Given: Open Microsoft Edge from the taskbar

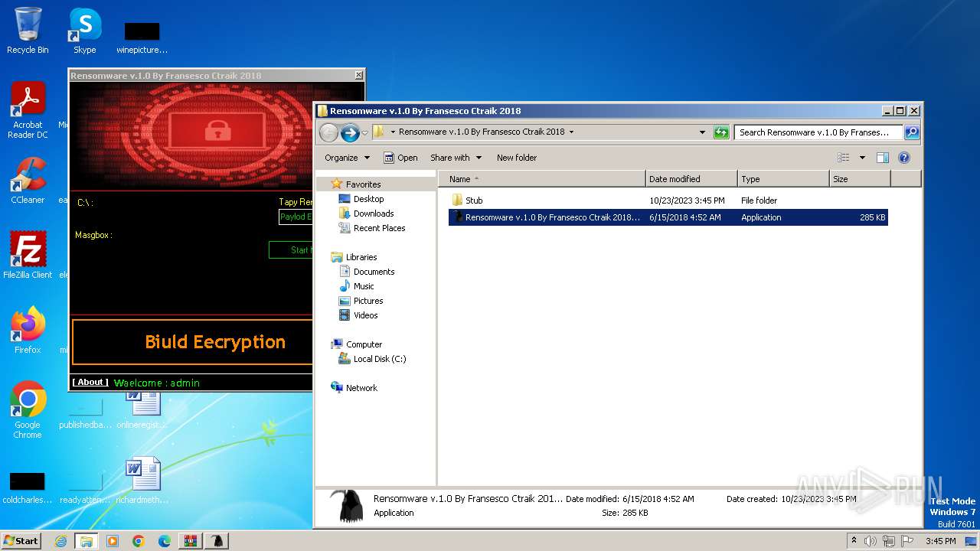Looking at the screenshot, I should coord(165,541).
